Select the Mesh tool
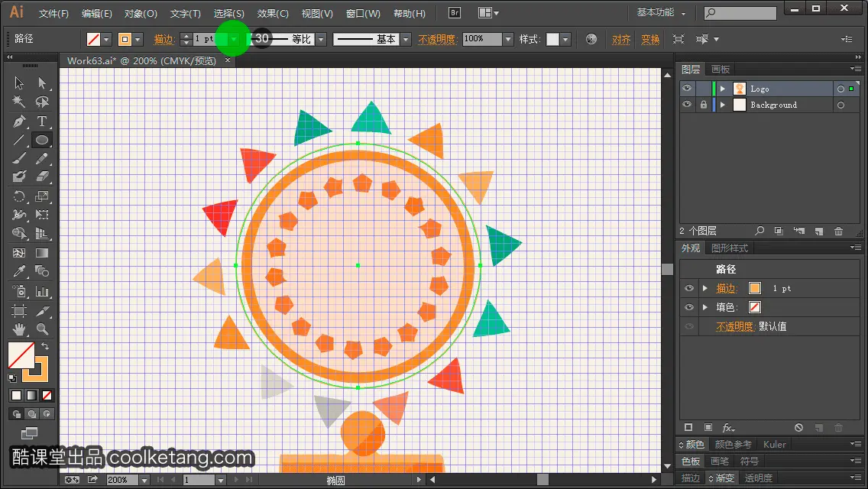Viewport: 868px width, 489px height. point(19,253)
